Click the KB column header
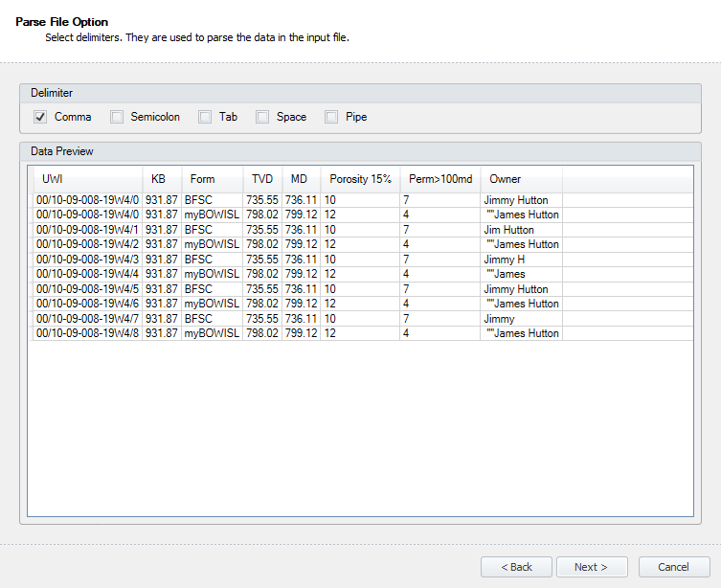Image resolution: width=721 pixels, height=588 pixels. 162,179
